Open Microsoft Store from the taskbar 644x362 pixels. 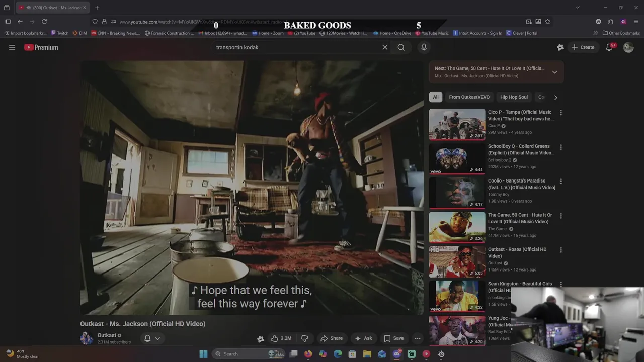point(353,354)
